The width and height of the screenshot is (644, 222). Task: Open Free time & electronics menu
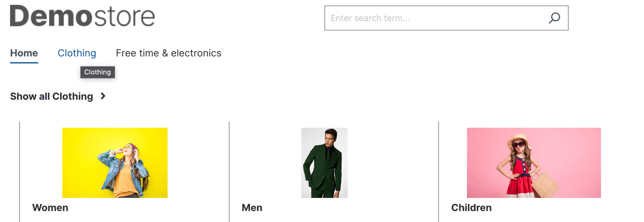168,53
